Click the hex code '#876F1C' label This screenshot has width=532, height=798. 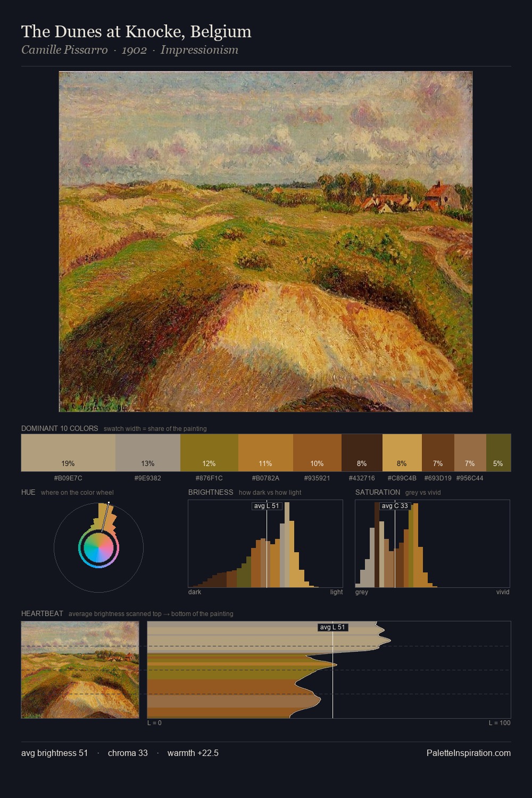click(x=209, y=478)
